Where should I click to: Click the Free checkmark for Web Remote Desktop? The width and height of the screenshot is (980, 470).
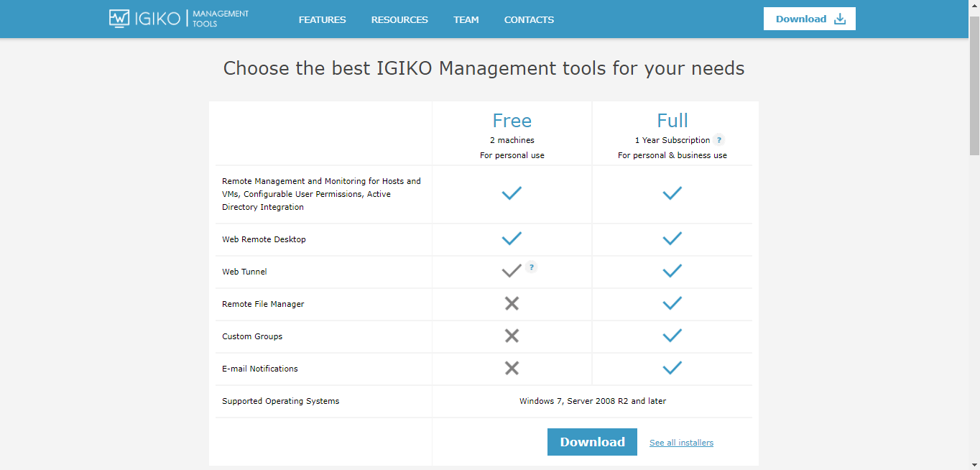point(512,239)
